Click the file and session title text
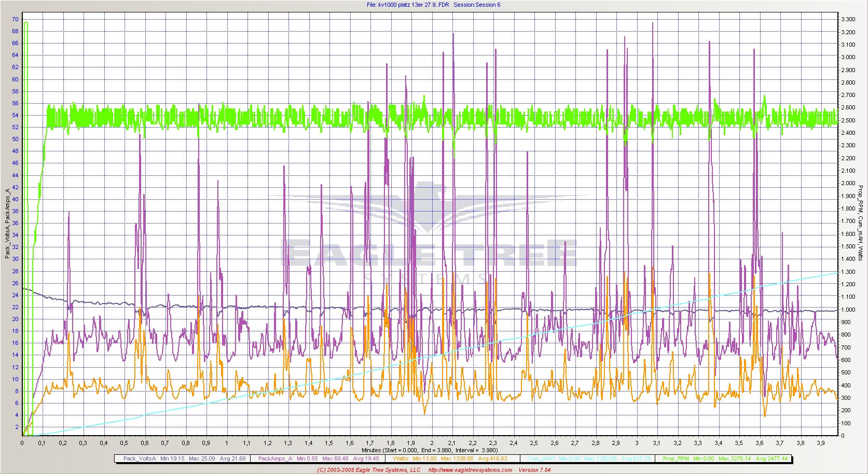Screen dimensions: 868x474 (433, 5)
